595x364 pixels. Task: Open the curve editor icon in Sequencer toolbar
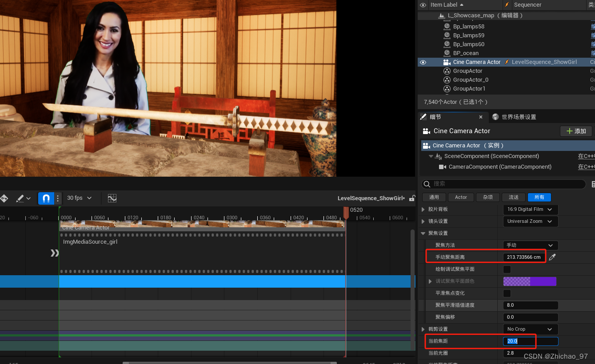coord(112,198)
